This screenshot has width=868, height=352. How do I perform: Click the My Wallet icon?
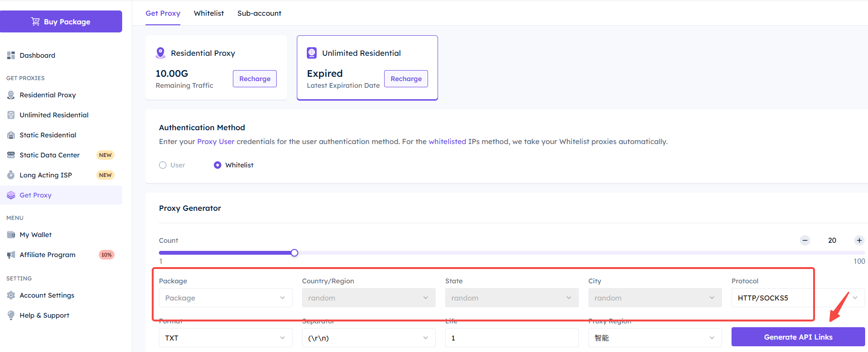coord(11,235)
